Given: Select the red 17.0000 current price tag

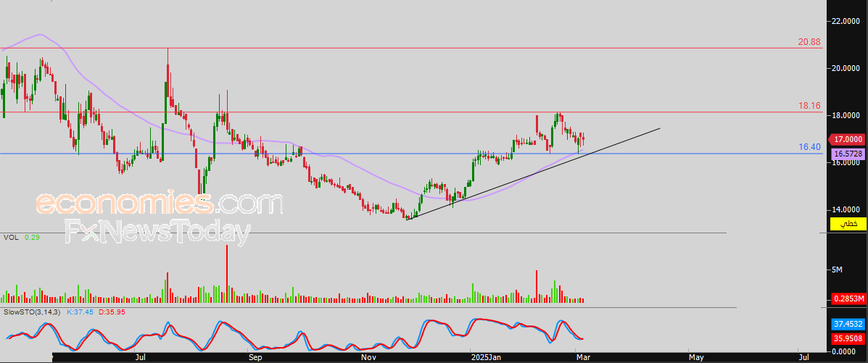Looking at the screenshot, I should tap(847, 139).
